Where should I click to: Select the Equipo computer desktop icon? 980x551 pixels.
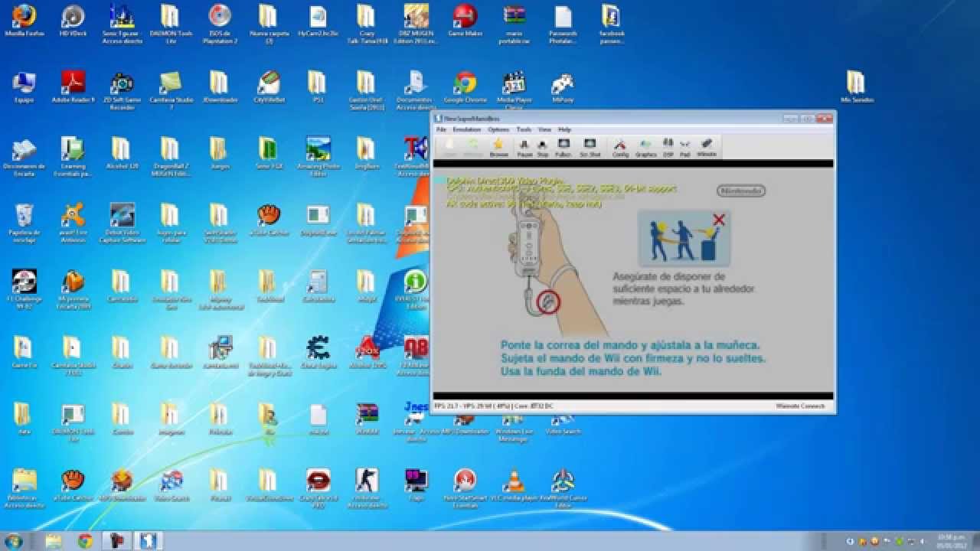[24, 88]
